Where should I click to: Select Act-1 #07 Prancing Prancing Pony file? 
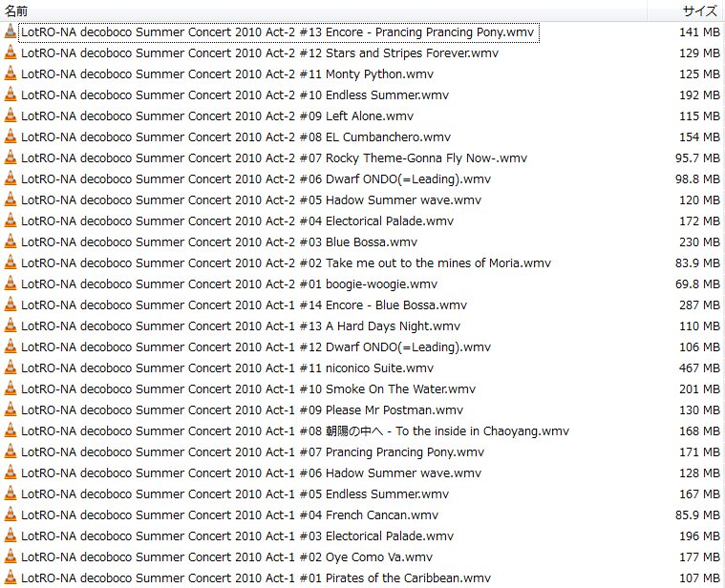[x=252, y=452]
